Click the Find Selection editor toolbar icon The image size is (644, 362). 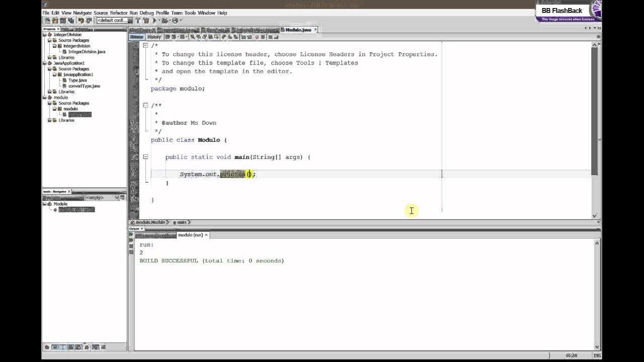[x=192, y=37]
